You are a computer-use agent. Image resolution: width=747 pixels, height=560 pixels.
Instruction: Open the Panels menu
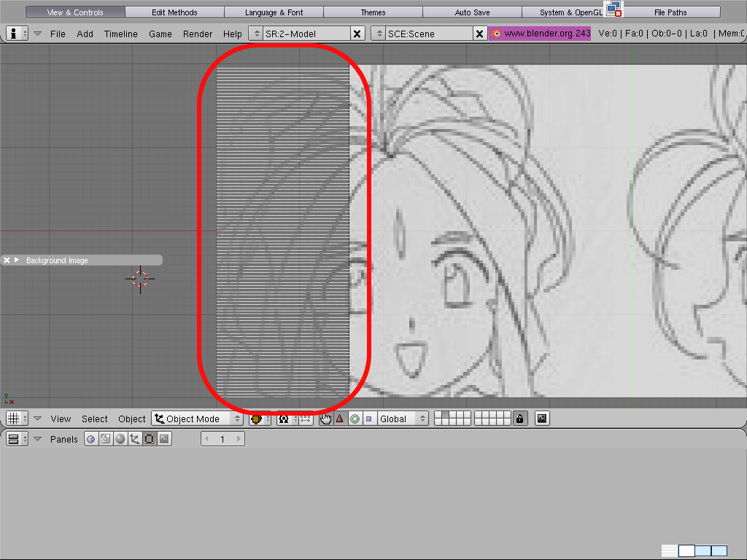click(x=64, y=439)
